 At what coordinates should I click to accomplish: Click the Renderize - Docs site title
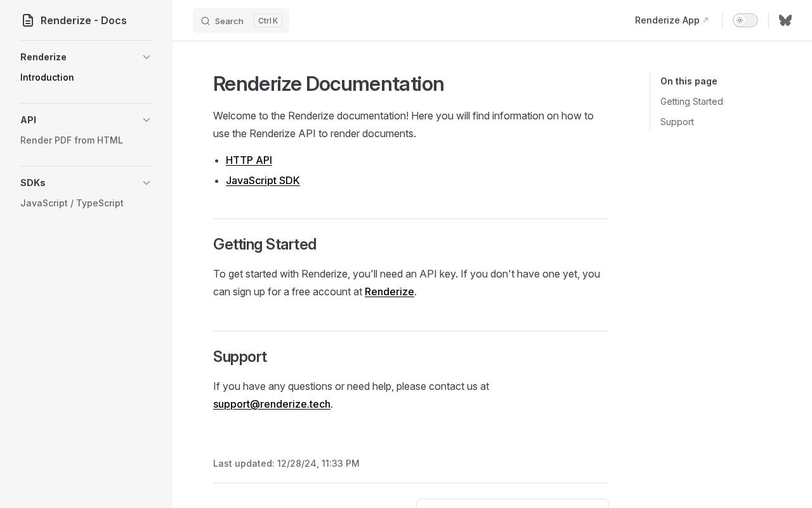point(84,20)
